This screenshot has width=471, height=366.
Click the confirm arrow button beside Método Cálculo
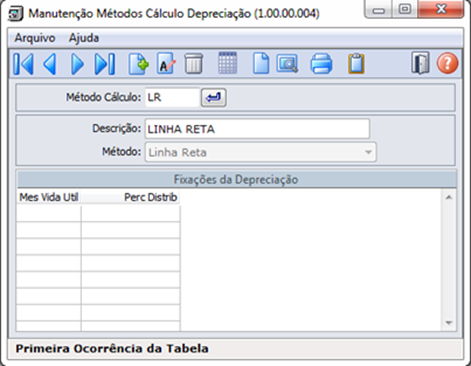tap(214, 98)
